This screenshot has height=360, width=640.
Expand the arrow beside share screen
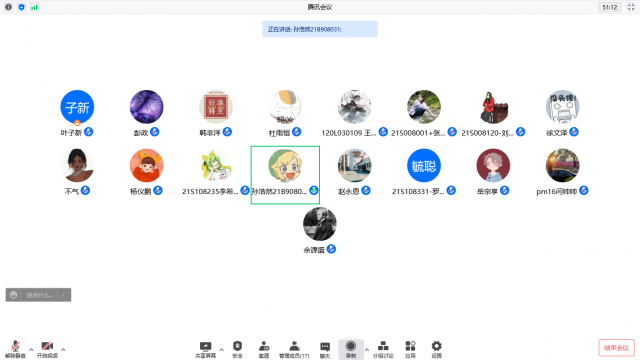222,350
